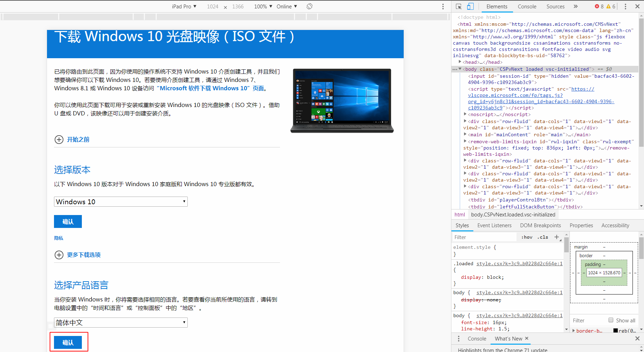
Task: Open the Online throttling dropdown
Action: [x=287, y=6]
